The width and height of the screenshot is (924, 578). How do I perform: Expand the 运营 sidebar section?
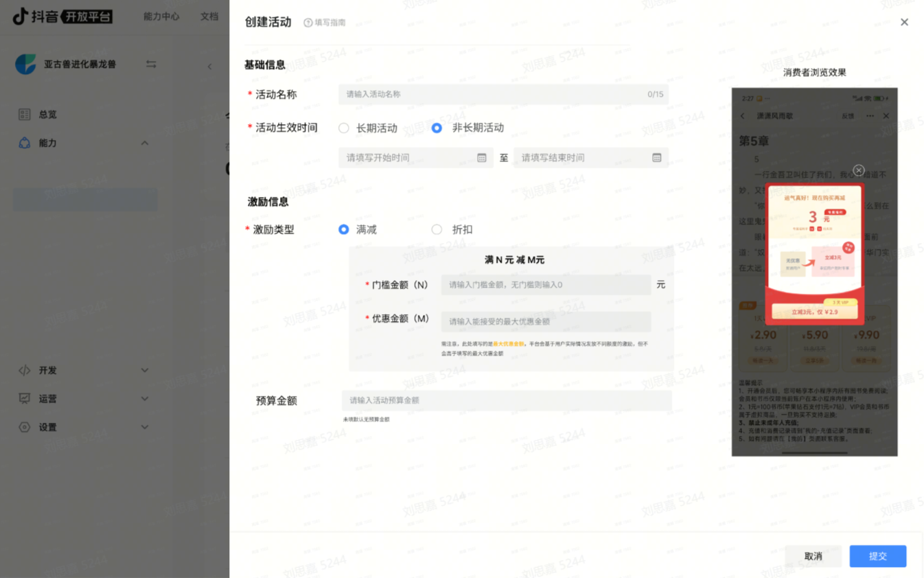144,399
